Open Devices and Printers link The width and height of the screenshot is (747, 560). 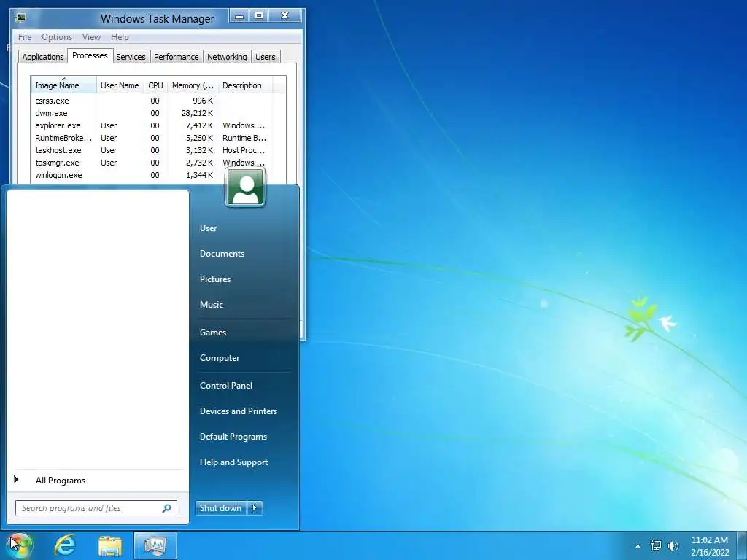(239, 411)
